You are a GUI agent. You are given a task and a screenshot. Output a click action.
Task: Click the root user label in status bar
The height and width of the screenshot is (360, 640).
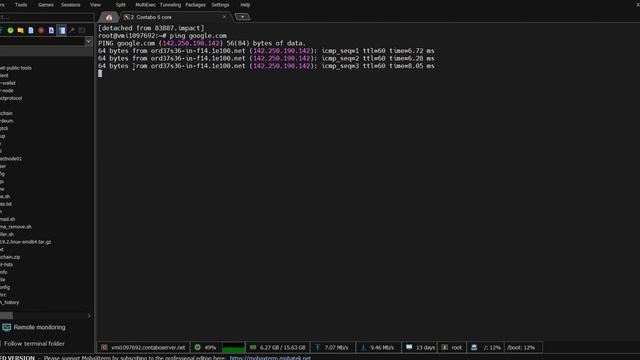pyautogui.click(x=456, y=348)
